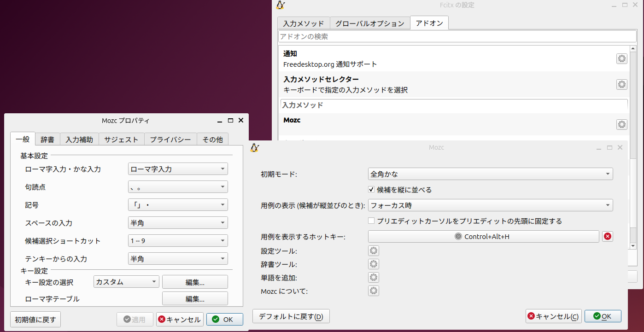Open 用例の表示 フォーカス時 dropdown
This screenshot has width=644, height=332.
click(491, 205)
